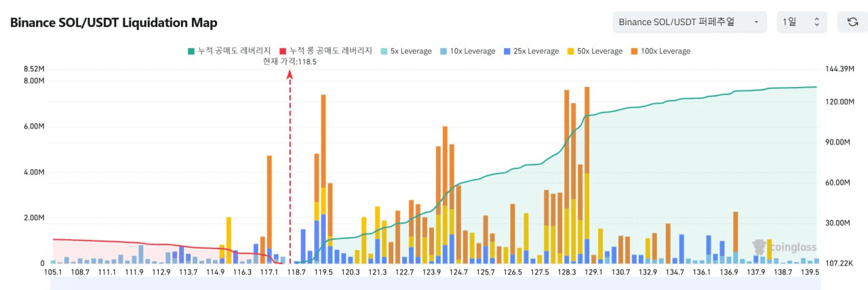The image size is (868, 290).
Task: Toggle the 10x Leverage legend item
Action: coord(467,51)
